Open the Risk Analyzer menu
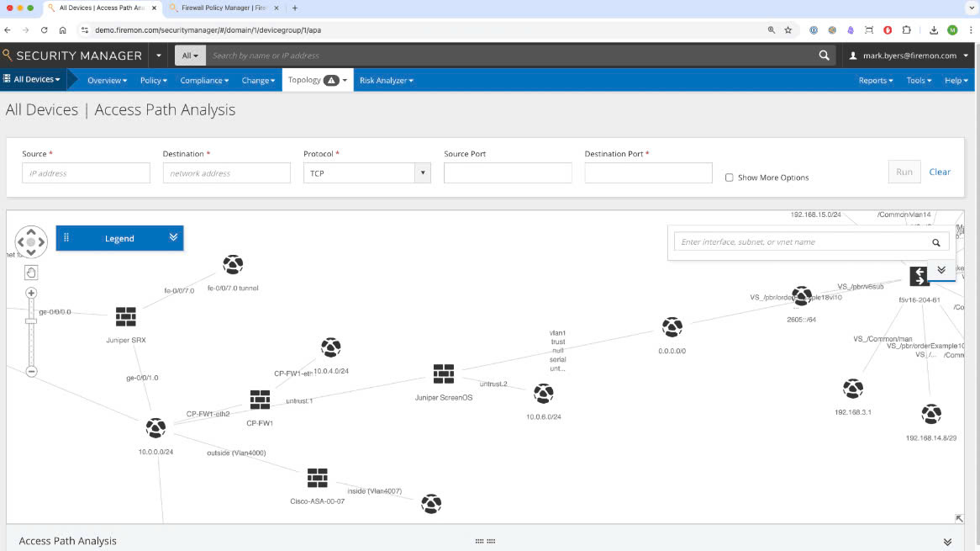This screenshot has height=551, width=980. (x=386, y=81)
